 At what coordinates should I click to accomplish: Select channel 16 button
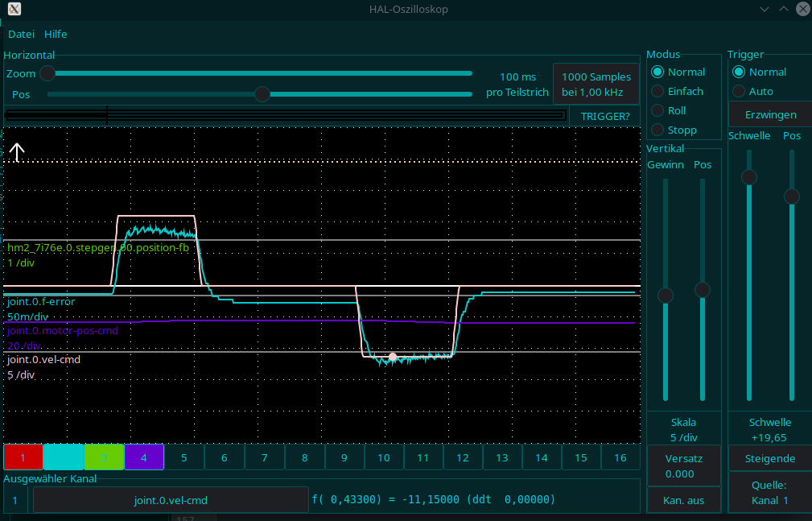click(620, 457)
